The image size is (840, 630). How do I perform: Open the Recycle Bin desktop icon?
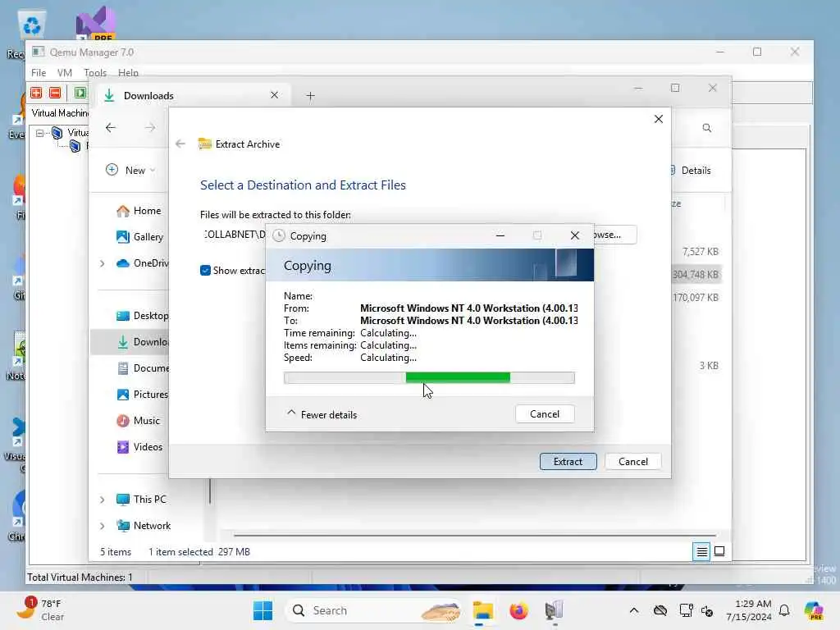pos(32,25)
